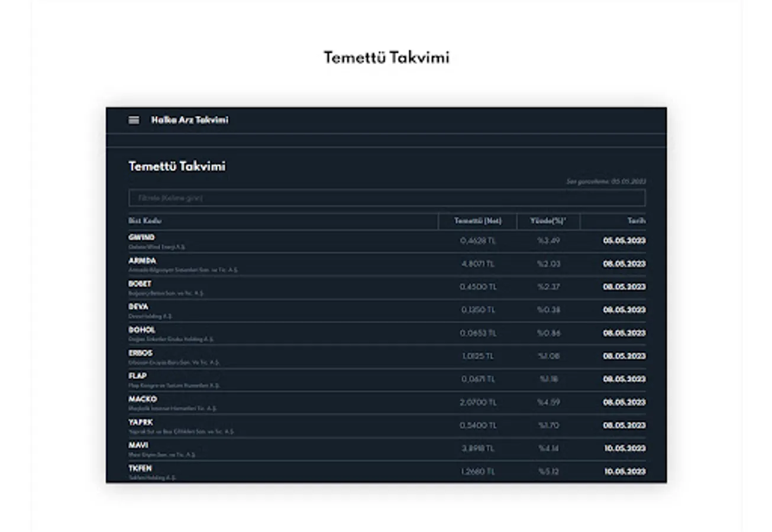Click ARNDA dividend value 4,8071 TL

478,264
